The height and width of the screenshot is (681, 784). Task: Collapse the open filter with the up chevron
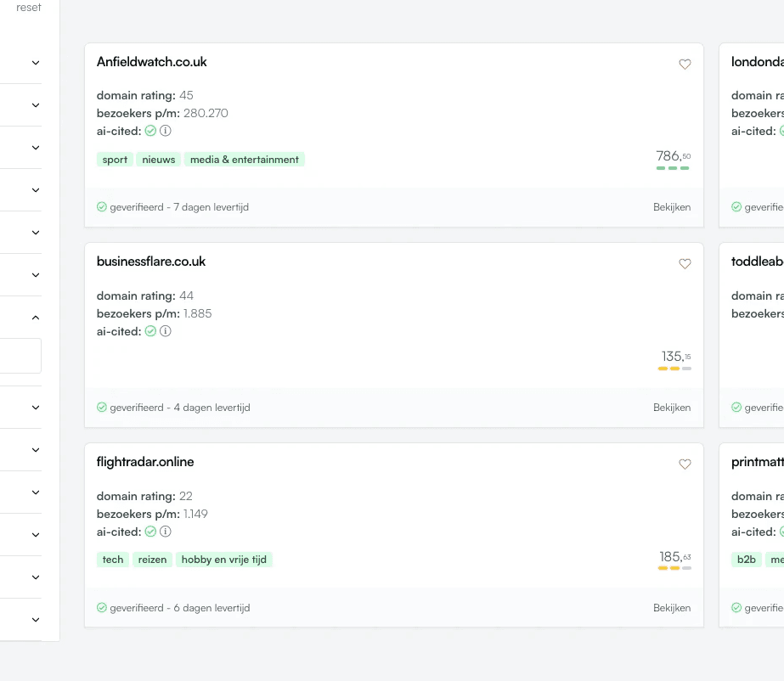click(35, 317)
